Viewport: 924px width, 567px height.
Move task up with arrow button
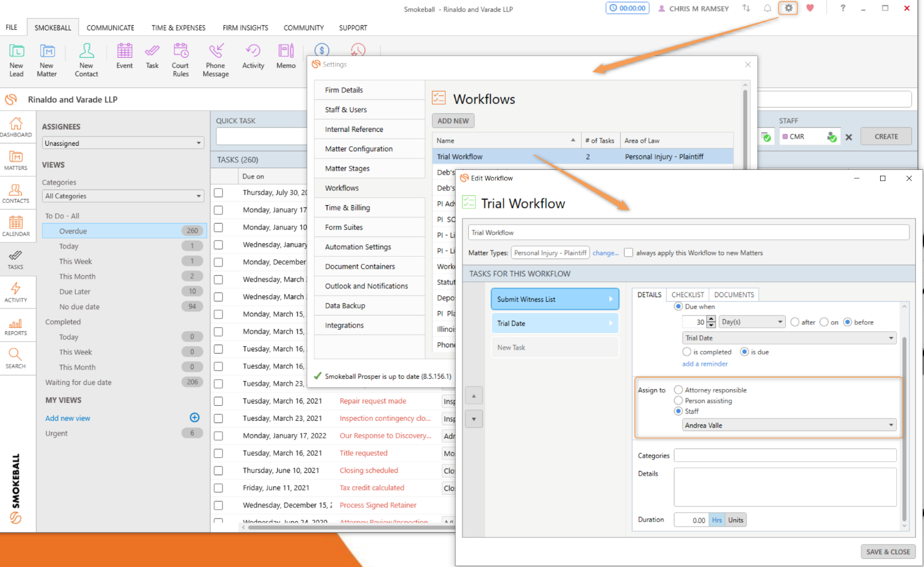[x=474, y=396]
